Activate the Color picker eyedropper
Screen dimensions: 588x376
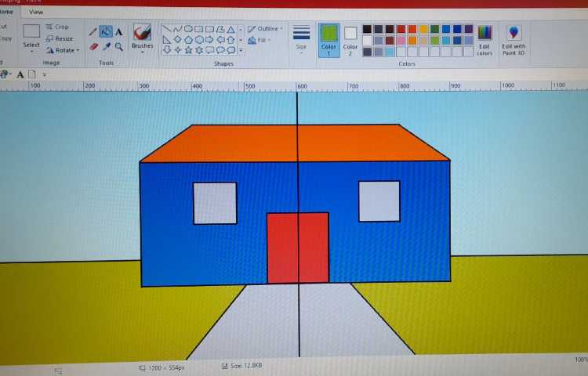pos(105,46)
